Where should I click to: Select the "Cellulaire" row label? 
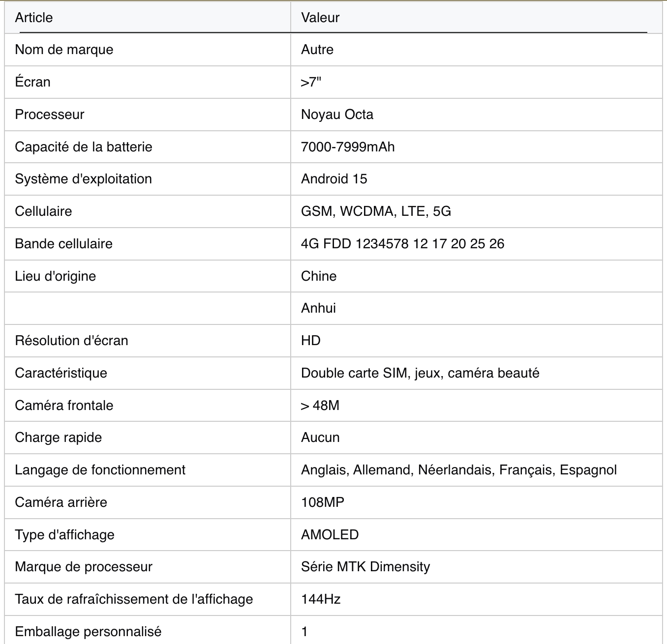[x=43, y=211]
